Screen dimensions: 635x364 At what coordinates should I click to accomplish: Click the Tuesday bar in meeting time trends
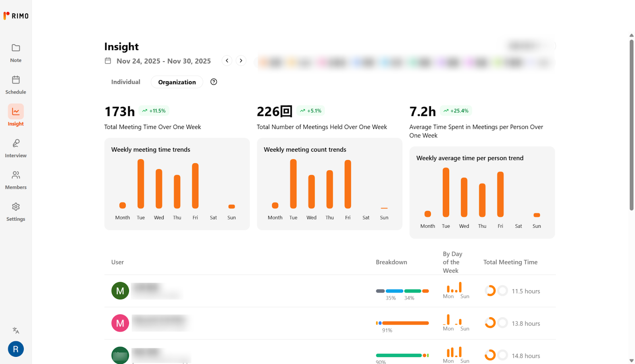point(141,183)
